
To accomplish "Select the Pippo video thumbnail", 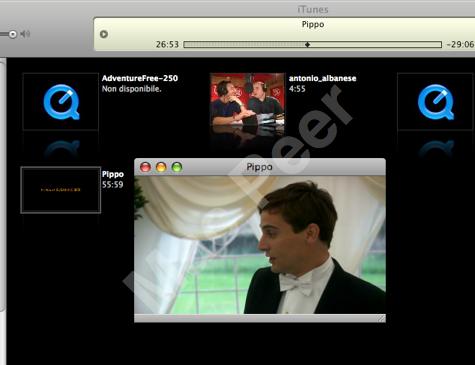I will 61,190.
